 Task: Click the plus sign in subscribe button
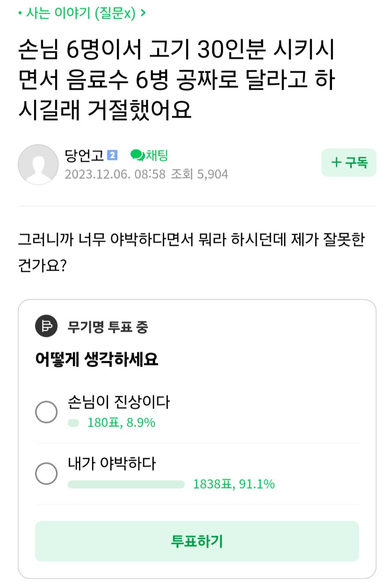[336, 163]
